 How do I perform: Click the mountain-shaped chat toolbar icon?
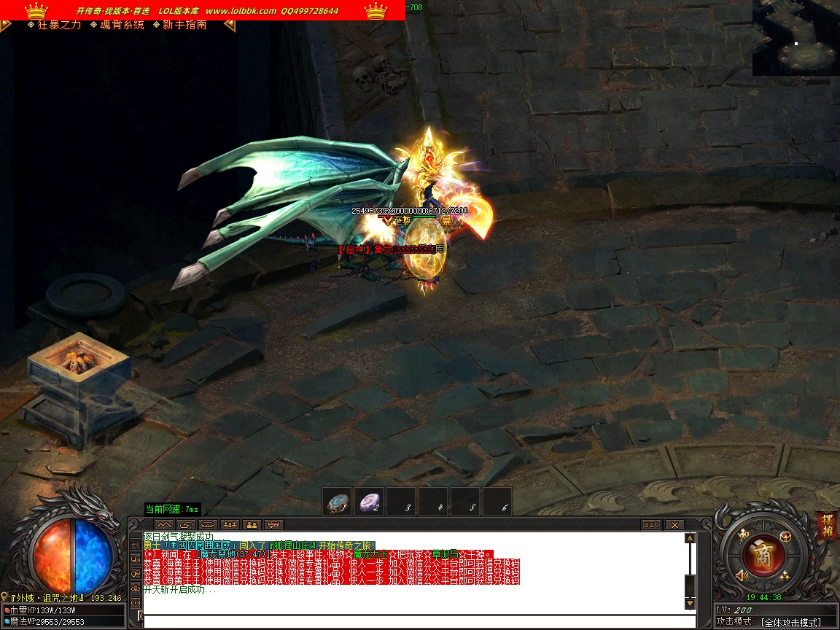click(x=164, y=524)
